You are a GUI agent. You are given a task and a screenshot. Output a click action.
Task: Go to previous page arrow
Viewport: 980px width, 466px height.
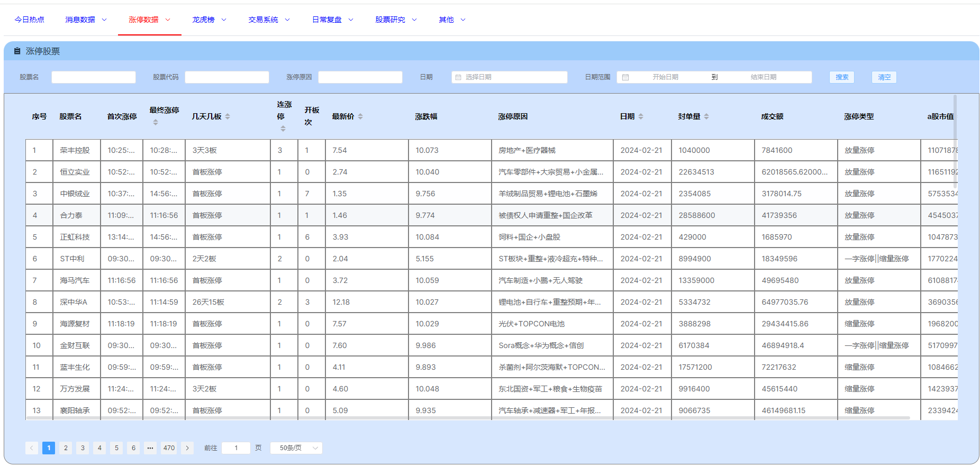tap(32, 448)
